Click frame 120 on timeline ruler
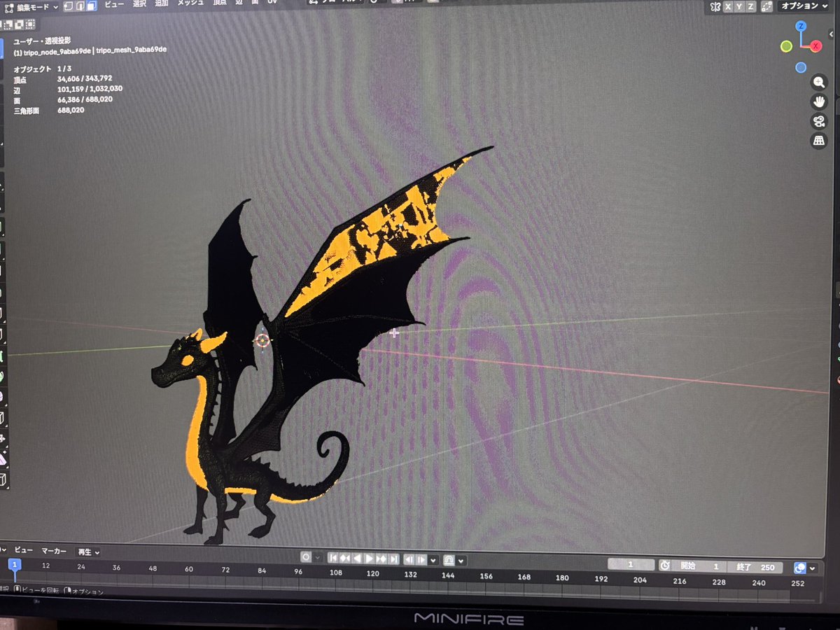The width and height of the screenshot is (840, 630). coord(373,573)
